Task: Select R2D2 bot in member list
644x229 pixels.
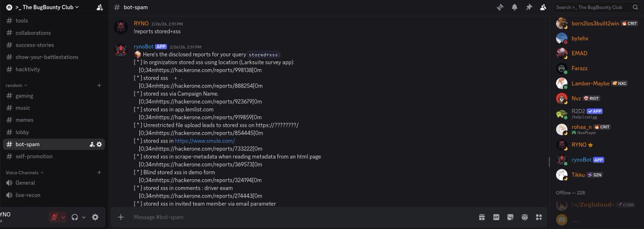Action: pyautogui.click(x=598, y=114)
